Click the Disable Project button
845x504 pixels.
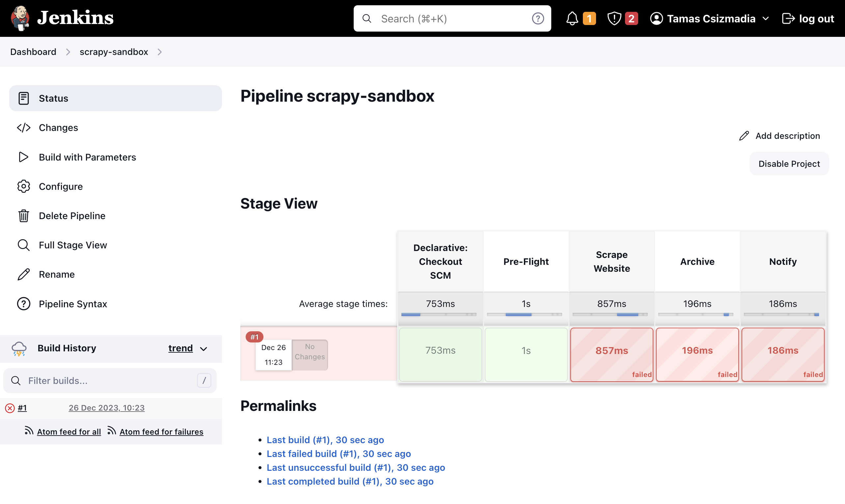[x=789, y=164]
